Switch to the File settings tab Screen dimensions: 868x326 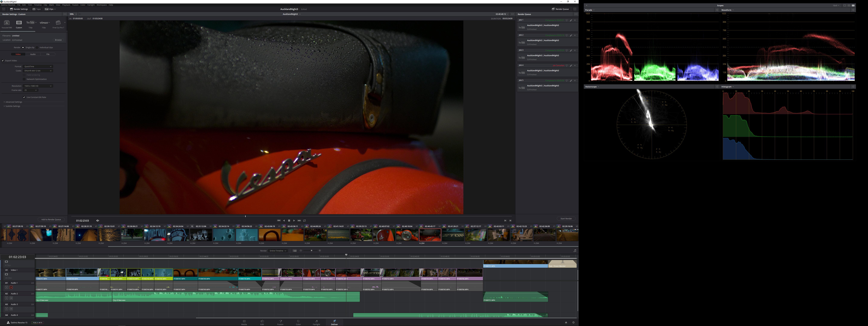[x=48, y=54]
